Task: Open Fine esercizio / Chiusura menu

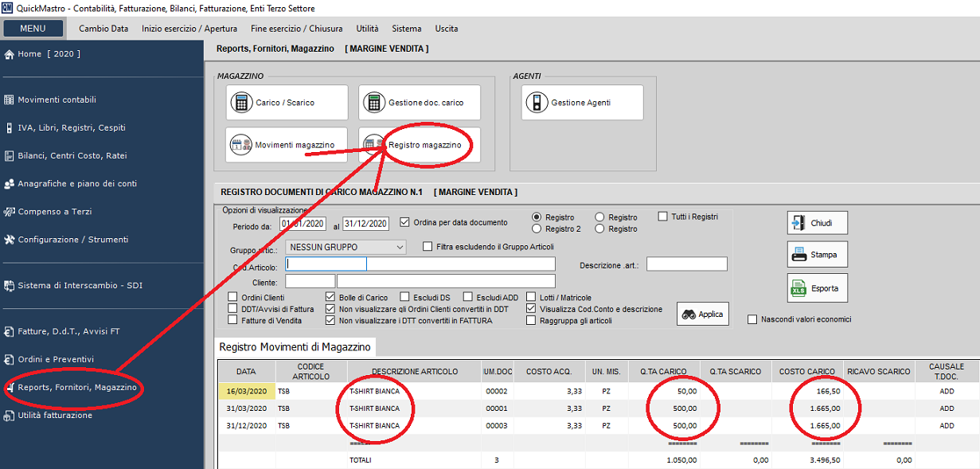Action: tap(297, 29)
